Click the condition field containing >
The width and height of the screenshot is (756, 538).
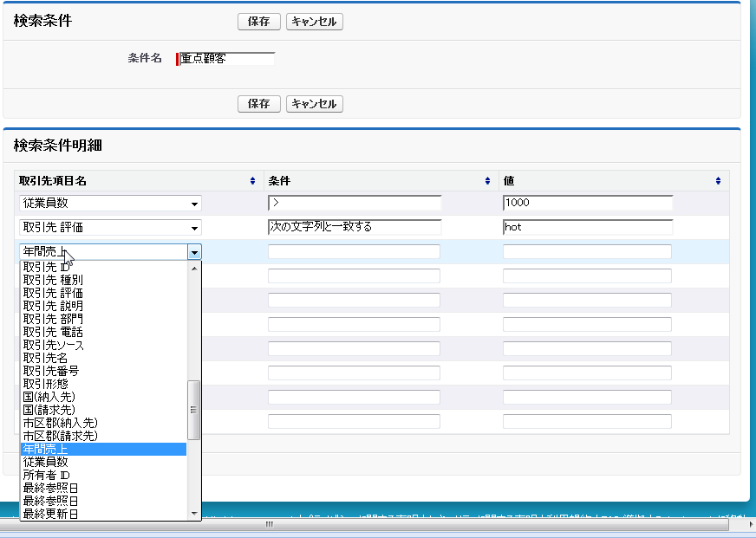pyautogui.click(x=355, y=204)
